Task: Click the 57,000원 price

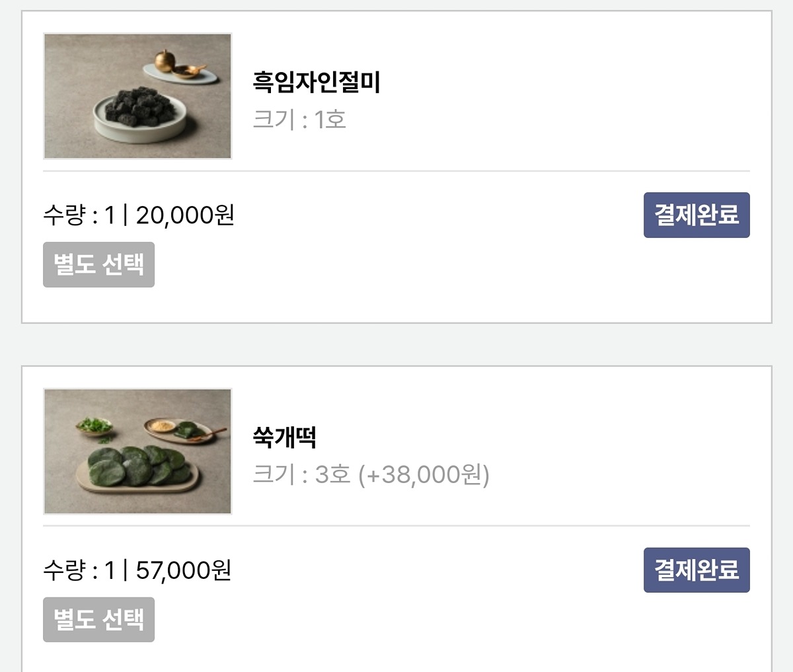Action: point(184,570)
